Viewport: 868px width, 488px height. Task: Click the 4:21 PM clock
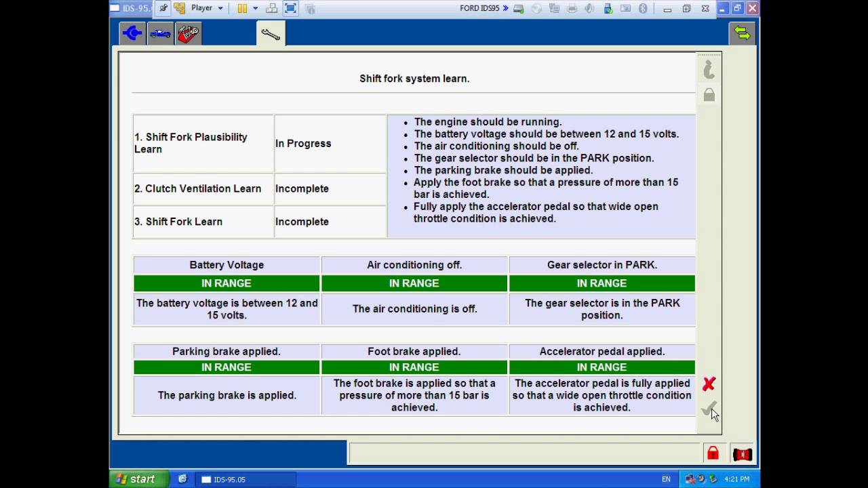coord(737,479)
